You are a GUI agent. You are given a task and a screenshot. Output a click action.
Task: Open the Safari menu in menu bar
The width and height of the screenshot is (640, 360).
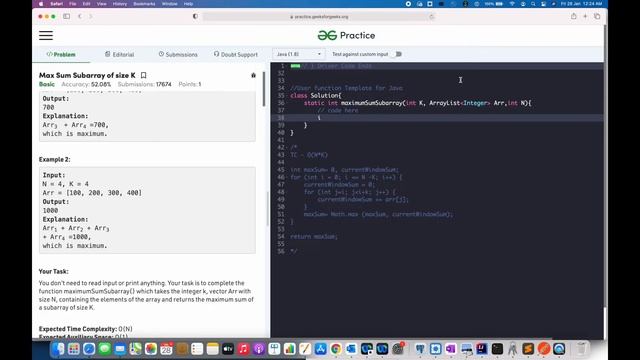(57, 4)
